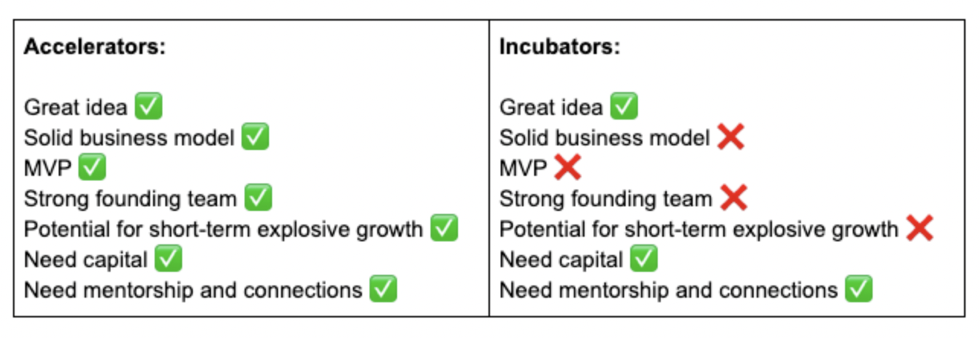Click the green check beside Accelerators Great idea
The width and height of the screenshot is (980, 338).
[149, 107]
